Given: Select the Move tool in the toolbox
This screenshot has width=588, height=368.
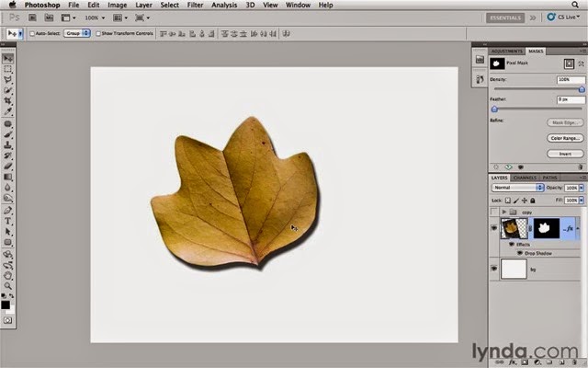Looking at the screenshot, I should [7, 59].
